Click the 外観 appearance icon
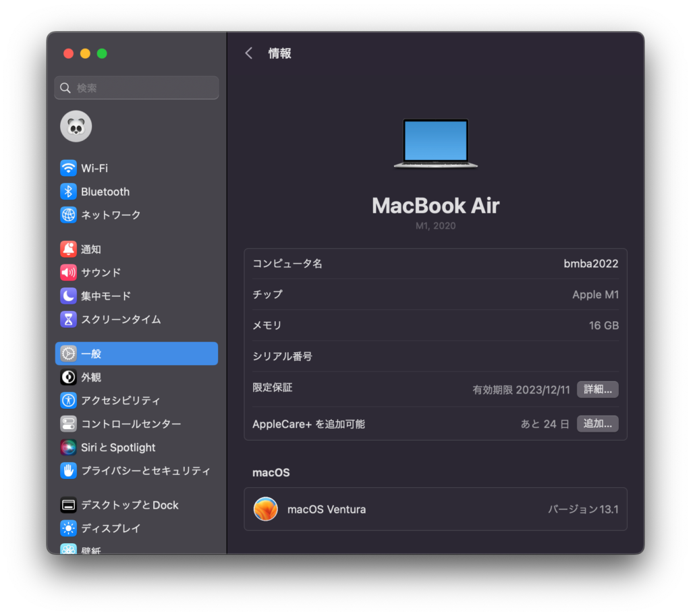The height and width of the screenshot is (616, 691). (68, 377)
